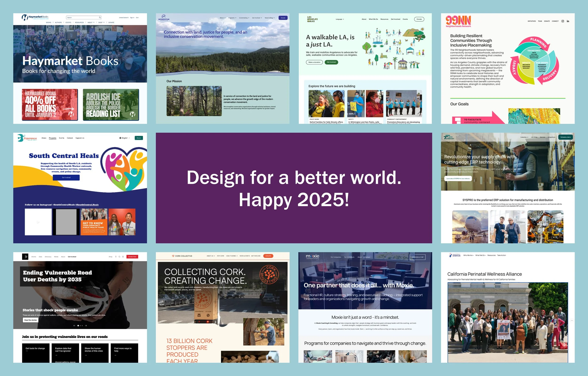Select WHY CORK in Cork Collective nav

(221, 256)
